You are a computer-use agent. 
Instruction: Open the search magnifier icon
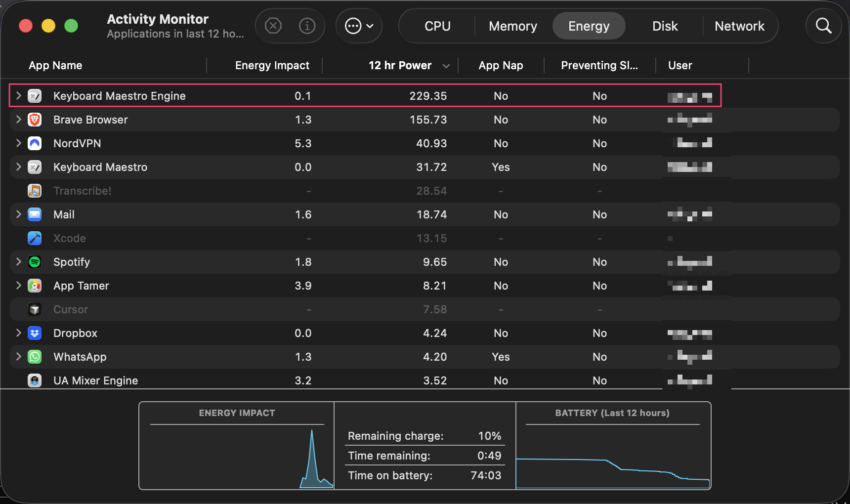823,26
